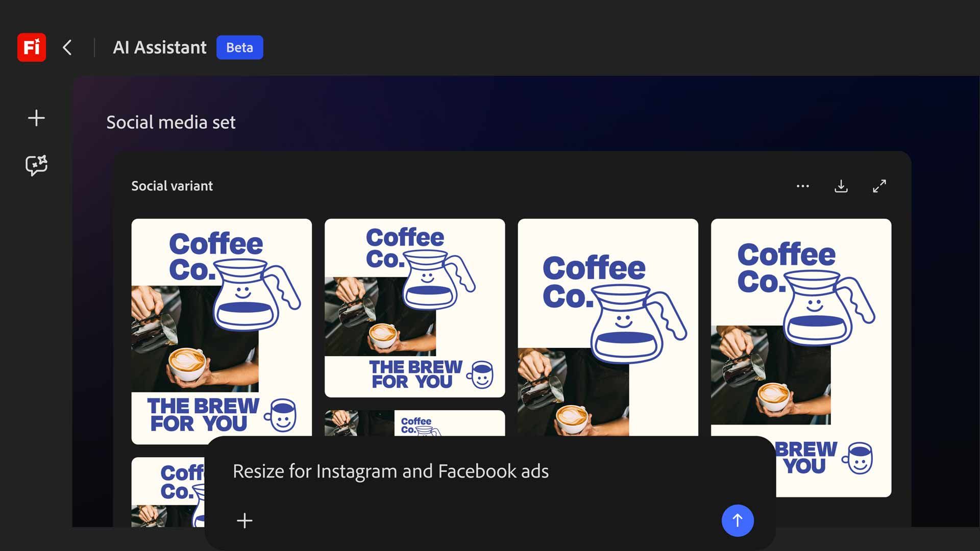Select the tall portrait Coffee Co. variant
The width and height of the screenshot is (980, 551).
607,332
